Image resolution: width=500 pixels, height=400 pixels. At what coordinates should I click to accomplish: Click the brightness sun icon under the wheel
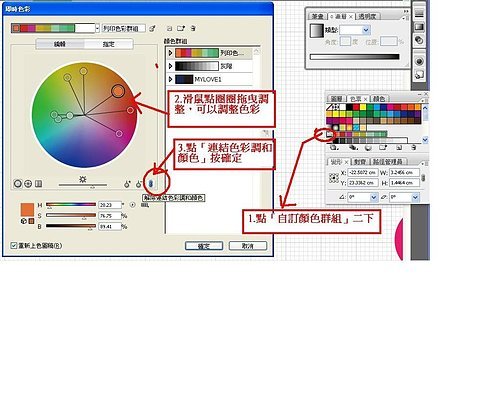coord(83,179)
